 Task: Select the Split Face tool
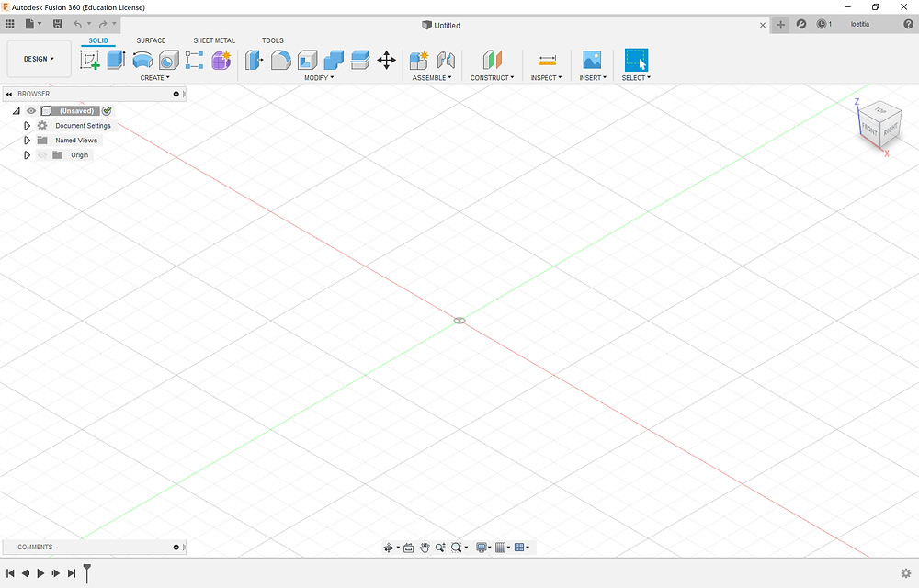[360, 60]
